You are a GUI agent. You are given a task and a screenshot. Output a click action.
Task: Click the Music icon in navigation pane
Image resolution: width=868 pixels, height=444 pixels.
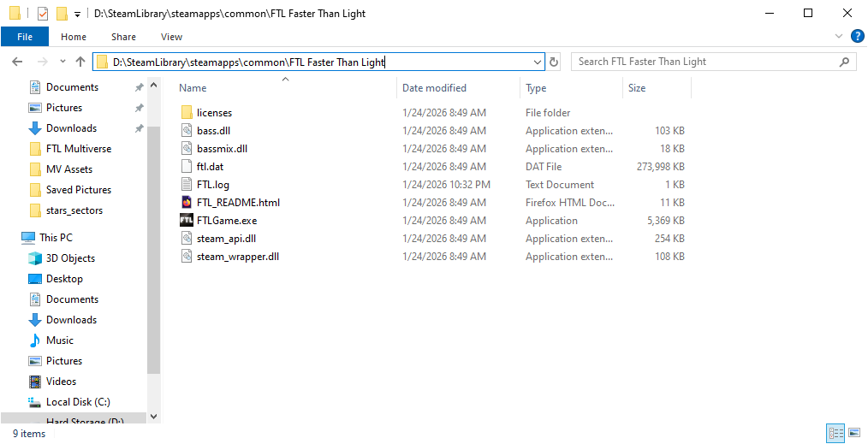click(x=35, y=340)
